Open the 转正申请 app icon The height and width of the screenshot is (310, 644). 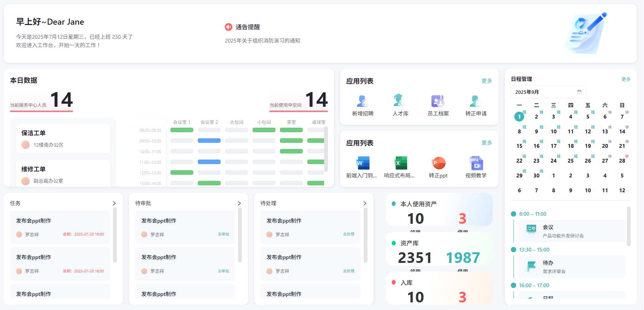pyautogui.click(x=475, y=101)
